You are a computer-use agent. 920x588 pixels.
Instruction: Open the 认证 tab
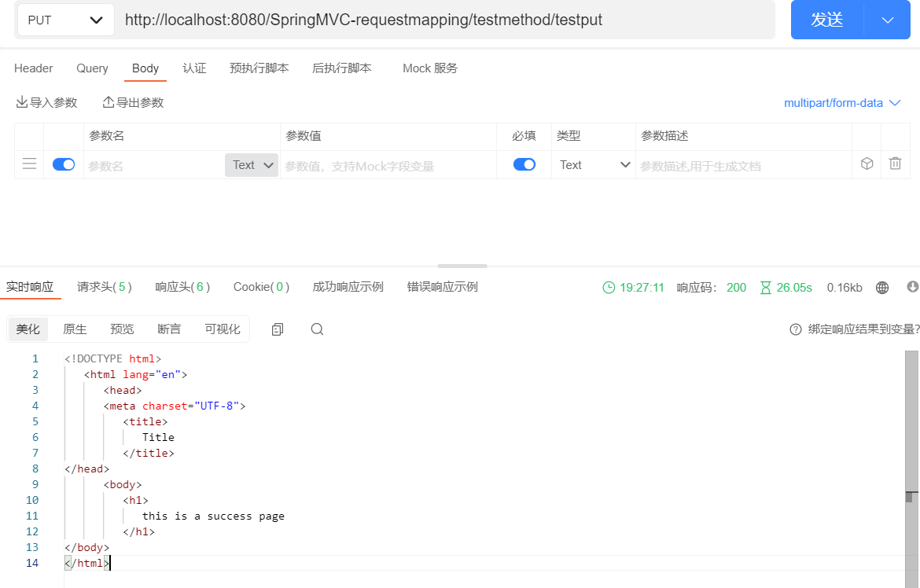pyautogui.click(x=194, y=68)
